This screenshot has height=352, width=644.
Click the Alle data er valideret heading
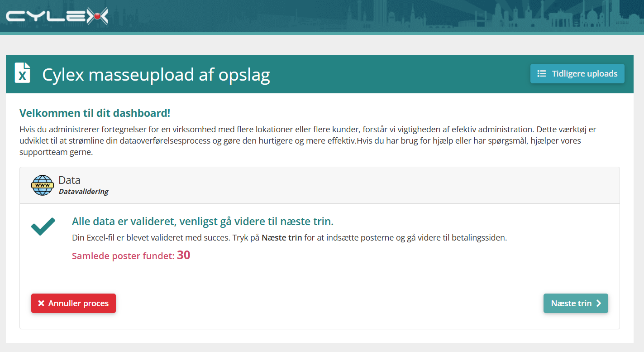[203, 222]
